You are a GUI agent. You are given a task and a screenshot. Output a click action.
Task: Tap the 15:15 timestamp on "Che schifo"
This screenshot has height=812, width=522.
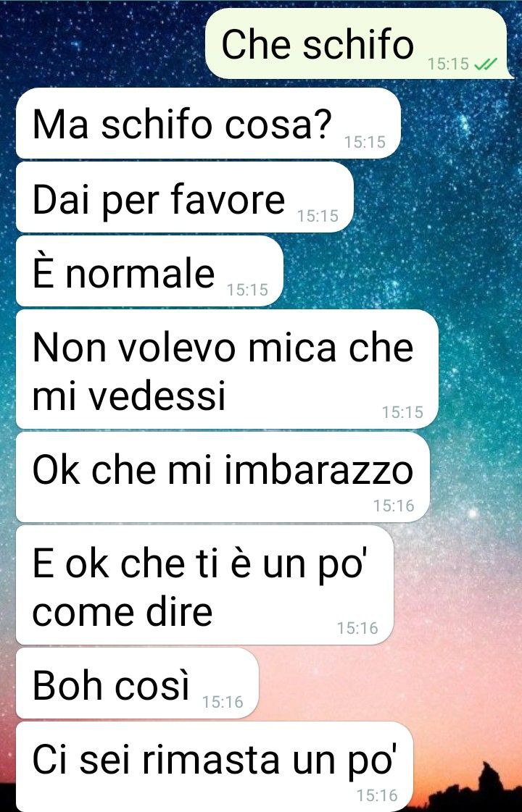click(448, 64)
